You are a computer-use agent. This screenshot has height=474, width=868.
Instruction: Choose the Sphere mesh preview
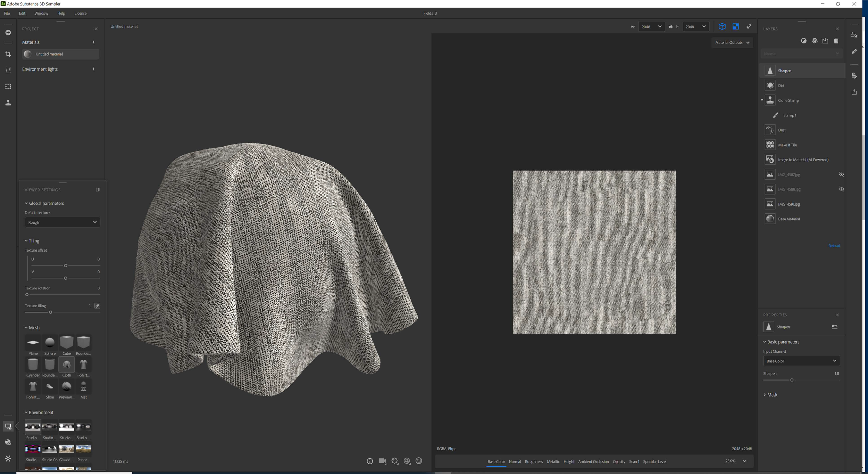pos(50,343)
